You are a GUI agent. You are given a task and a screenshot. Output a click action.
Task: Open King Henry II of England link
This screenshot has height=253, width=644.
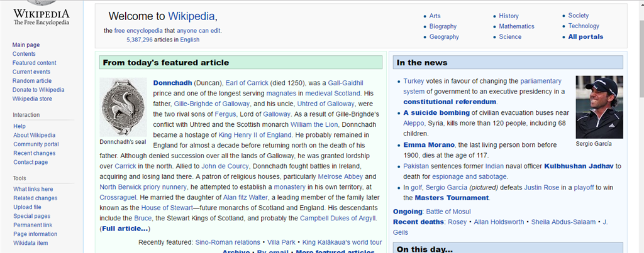pos(255,135)
